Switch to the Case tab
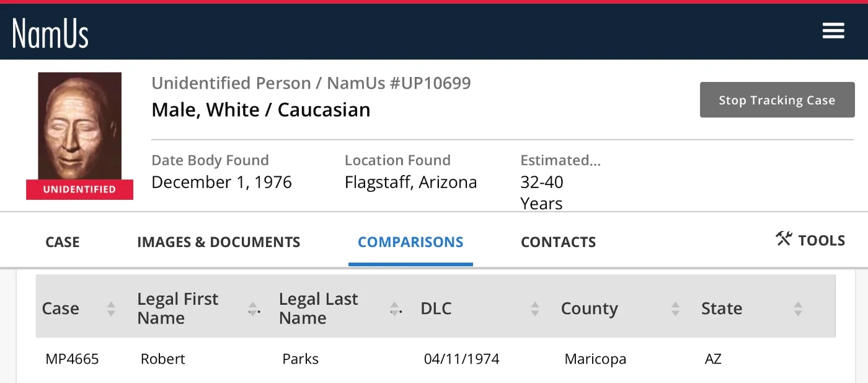 pyautogui.click(x=63, y=242)
